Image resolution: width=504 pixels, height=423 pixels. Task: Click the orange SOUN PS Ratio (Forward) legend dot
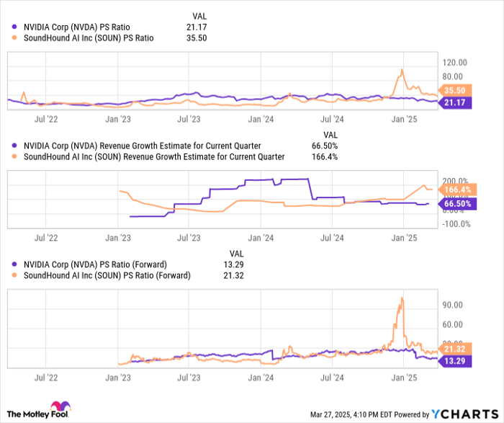[17, 275]
